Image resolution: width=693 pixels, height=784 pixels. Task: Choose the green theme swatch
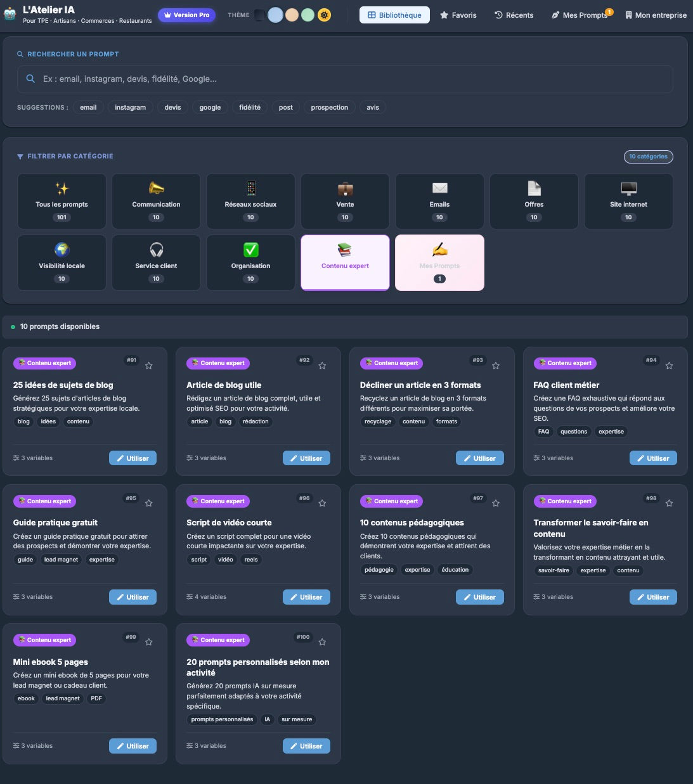pos(308,15)
